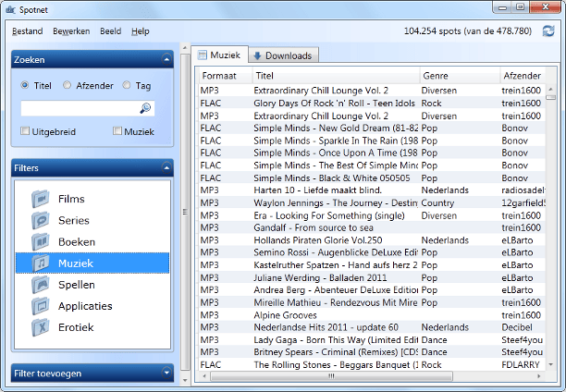Click the Boeken folder icon
The width and height of the screenshot is (566, 392).
(40, 241)
